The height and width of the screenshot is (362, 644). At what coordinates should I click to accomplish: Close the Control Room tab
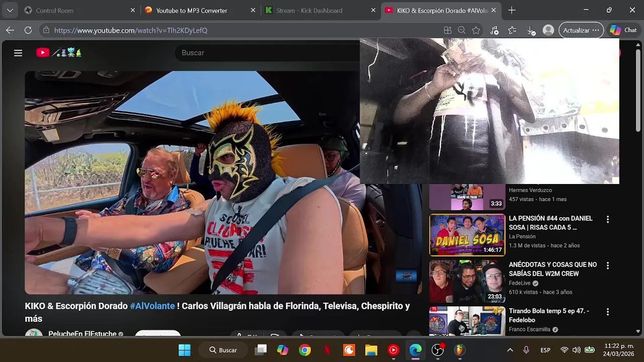click(x=133, y=10)
